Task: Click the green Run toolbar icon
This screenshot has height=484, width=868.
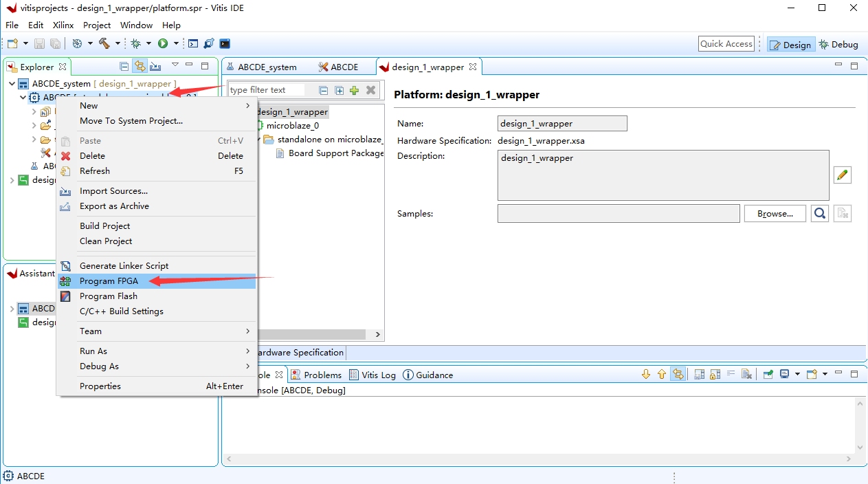Action: (162, 43)
